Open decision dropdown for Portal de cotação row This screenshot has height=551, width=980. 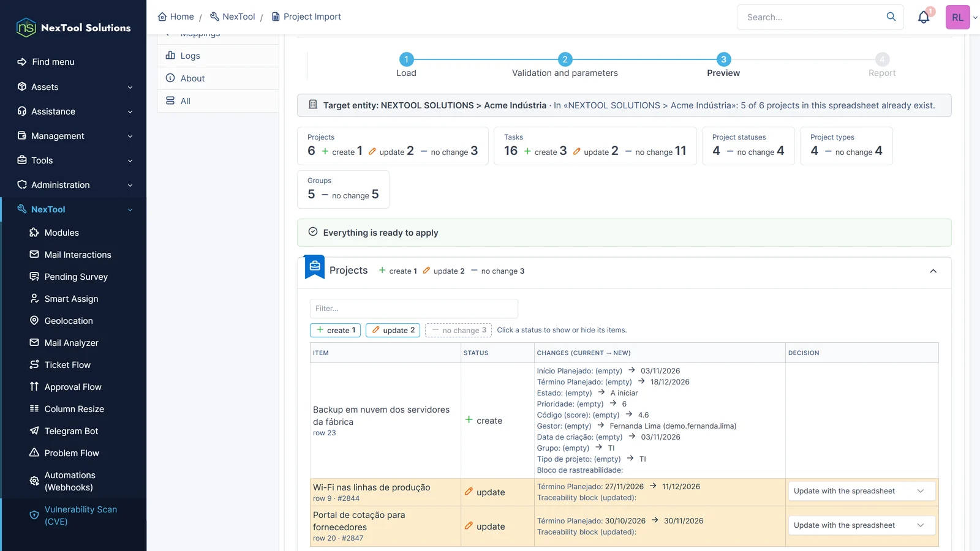[x=861, y=525]
